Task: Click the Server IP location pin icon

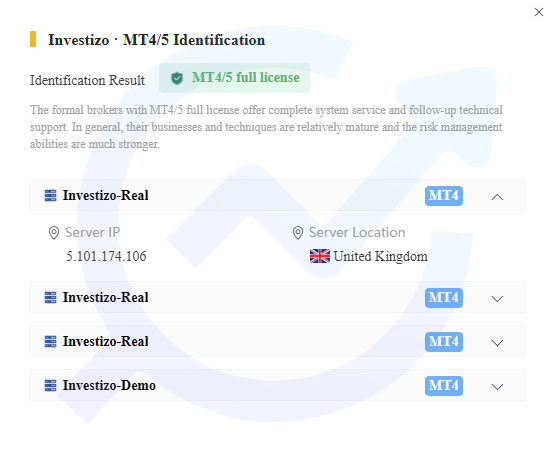Action: 54,233
